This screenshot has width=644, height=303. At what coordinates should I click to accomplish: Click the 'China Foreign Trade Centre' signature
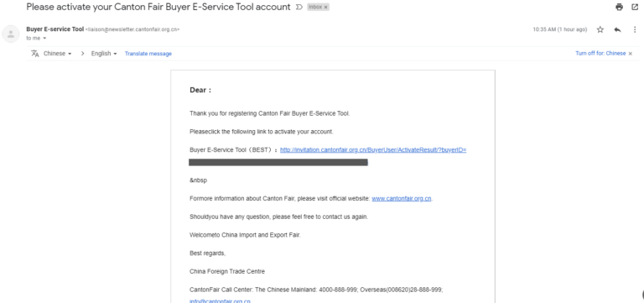[227, 271]
